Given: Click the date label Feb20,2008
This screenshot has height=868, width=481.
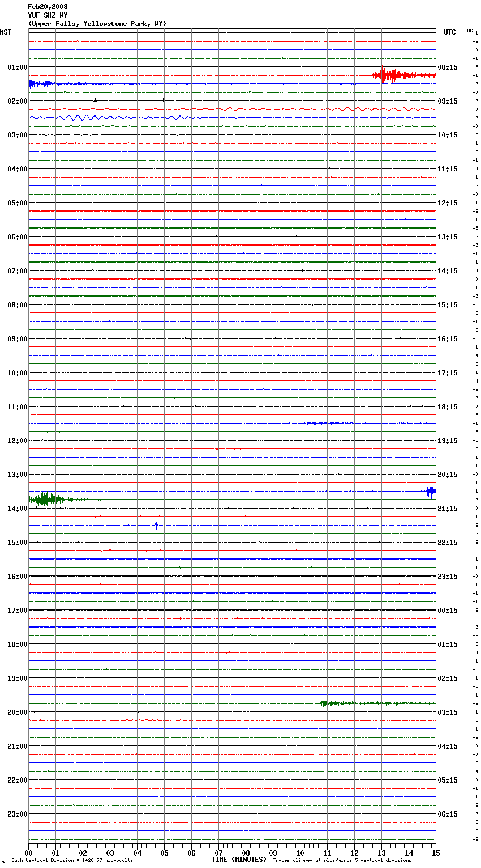Looking at the screenshot, I should 48,7.
